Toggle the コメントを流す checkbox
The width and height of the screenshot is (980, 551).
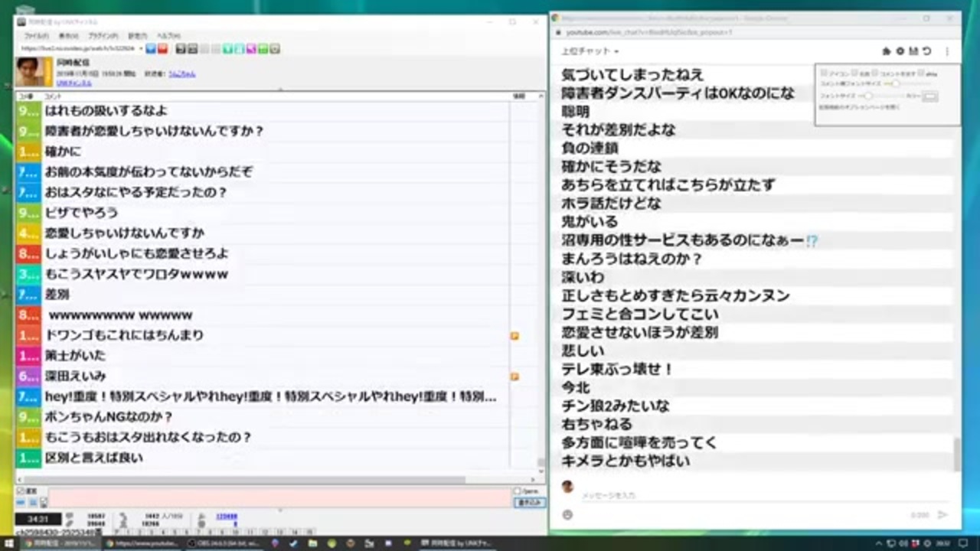tap(876, 73)
